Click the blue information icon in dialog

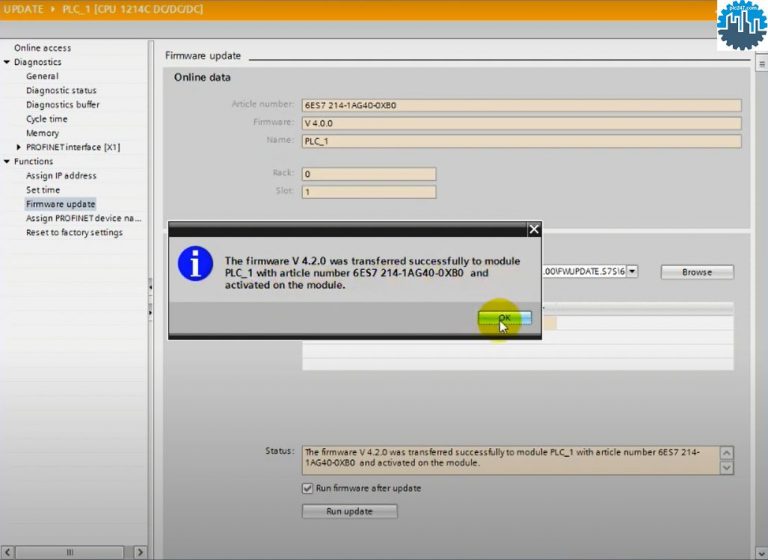[195, 264]
